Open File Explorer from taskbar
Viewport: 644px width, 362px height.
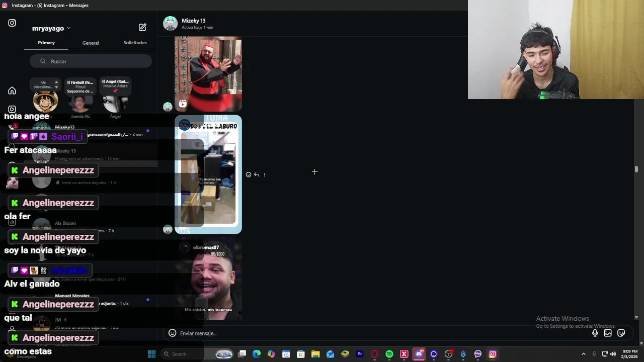(315, 354)
